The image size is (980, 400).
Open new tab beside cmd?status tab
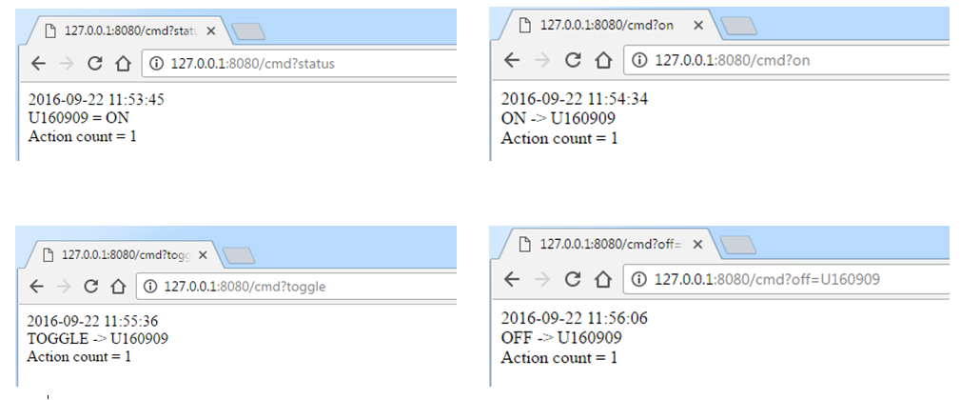point(248,31)
